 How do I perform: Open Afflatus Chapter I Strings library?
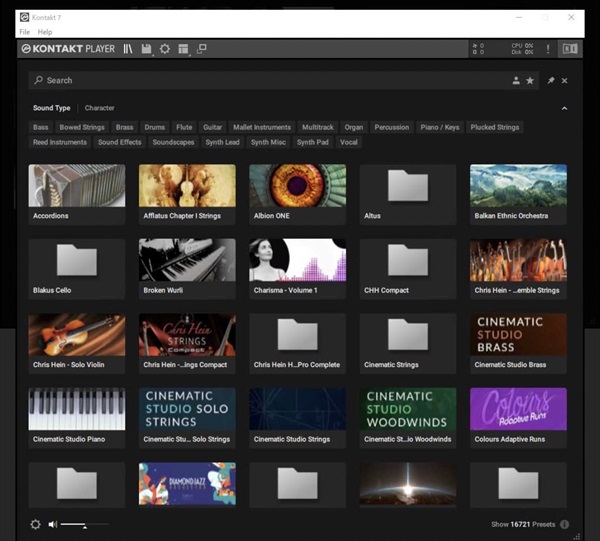(187, 194)
